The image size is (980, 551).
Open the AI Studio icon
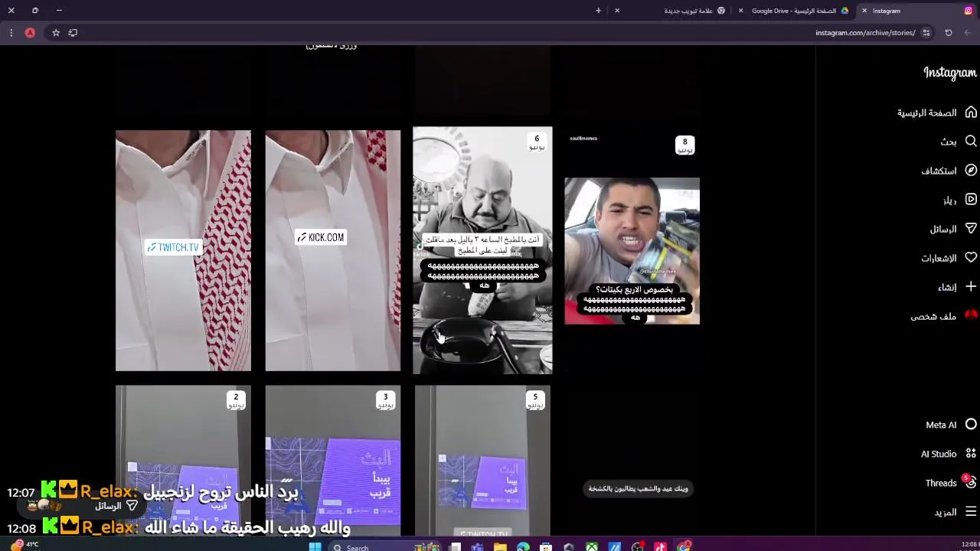click(971, 454)
